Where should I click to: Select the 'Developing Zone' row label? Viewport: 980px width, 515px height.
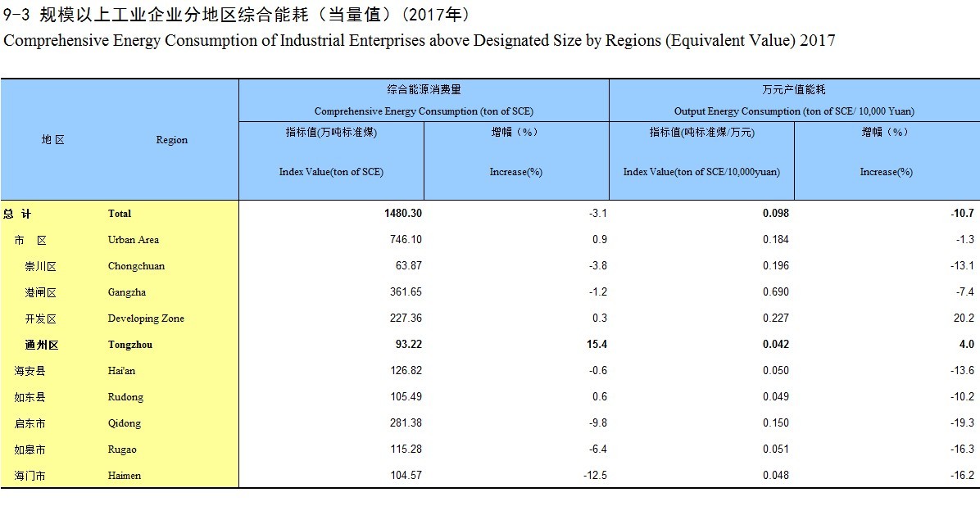[x=146, y=318]
